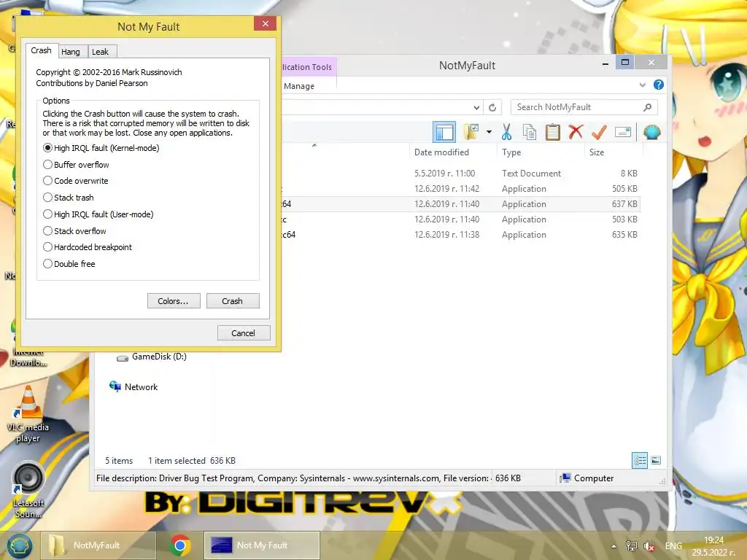Click the Search NotMyFault input field
Viewport: 747px width, 560px height.
tap(576, 107)
